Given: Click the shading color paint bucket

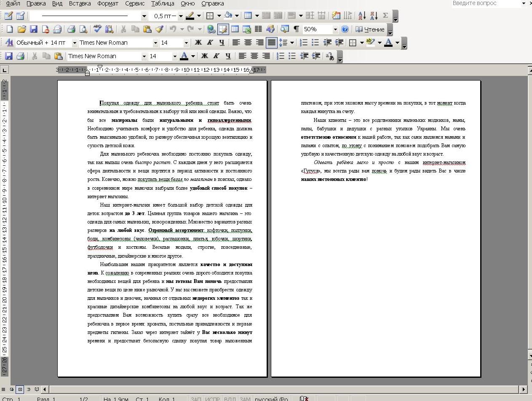Looking at the screenshot, I should (228, 16).
